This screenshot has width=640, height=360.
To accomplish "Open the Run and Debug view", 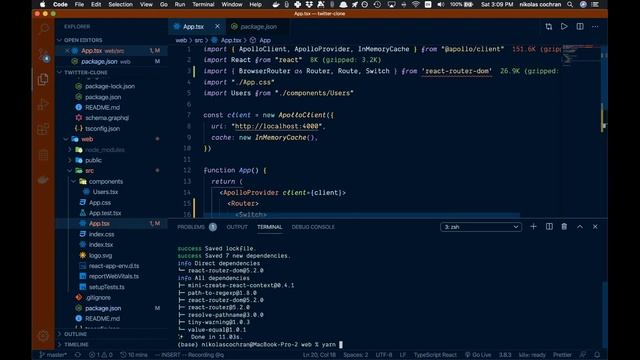I will pos(43,104).
